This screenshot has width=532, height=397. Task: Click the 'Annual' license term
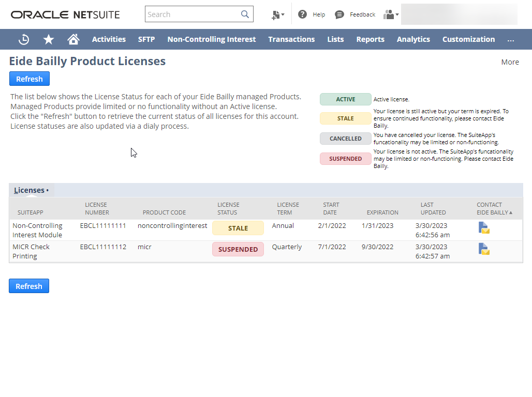[283, 226]
